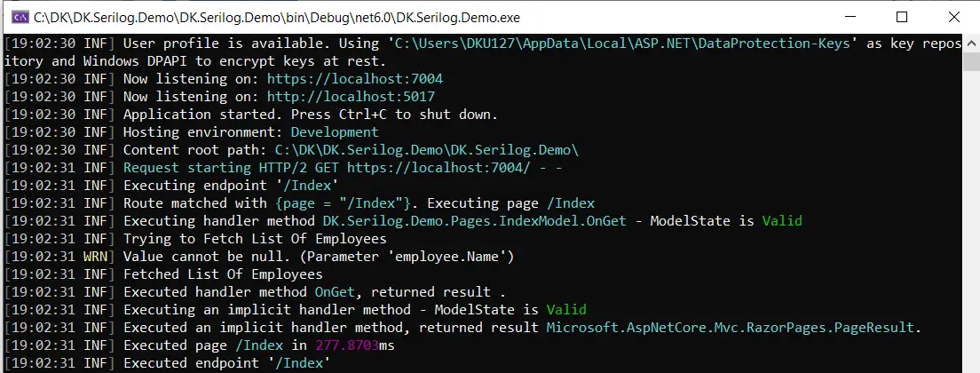Viewport: 980px width, 373px height.
Task: Click the WRN warning level label
Action: pyautogui.click(x=95, y=256)
